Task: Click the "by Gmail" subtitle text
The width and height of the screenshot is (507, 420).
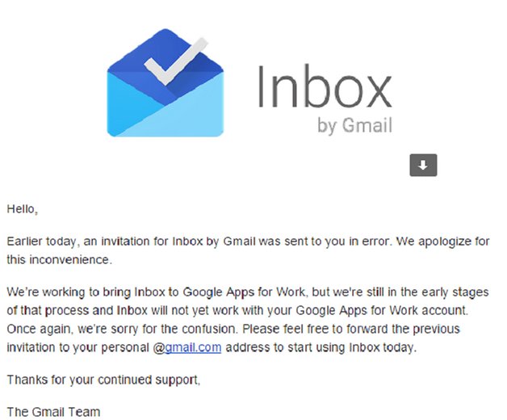Action: (354, 125)
